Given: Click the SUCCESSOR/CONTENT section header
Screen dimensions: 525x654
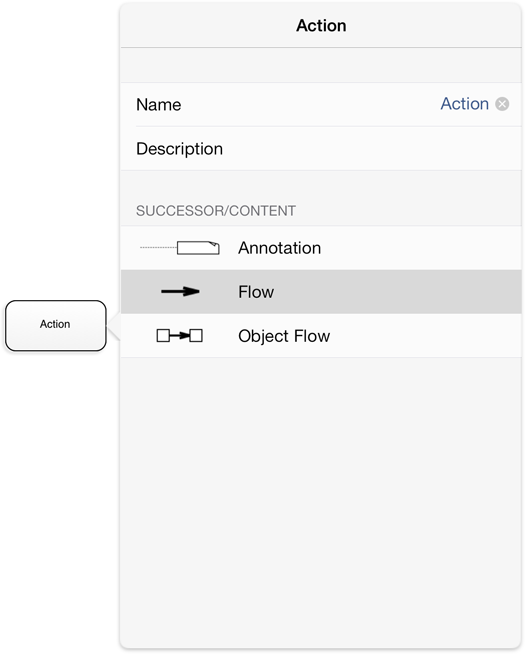Looking at the screenshot, I should point(216,211).
